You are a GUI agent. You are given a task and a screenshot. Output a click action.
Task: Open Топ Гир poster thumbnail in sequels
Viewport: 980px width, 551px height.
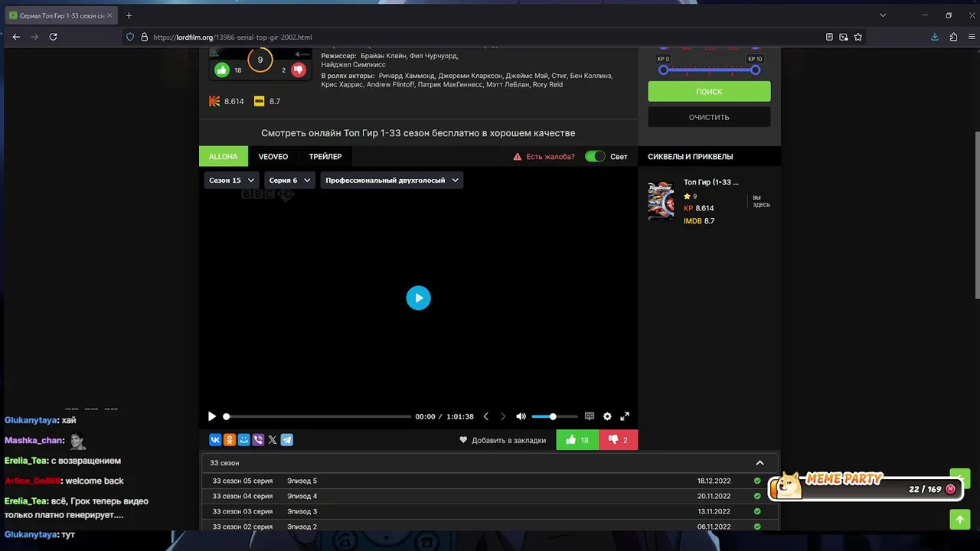click(661, 201)
